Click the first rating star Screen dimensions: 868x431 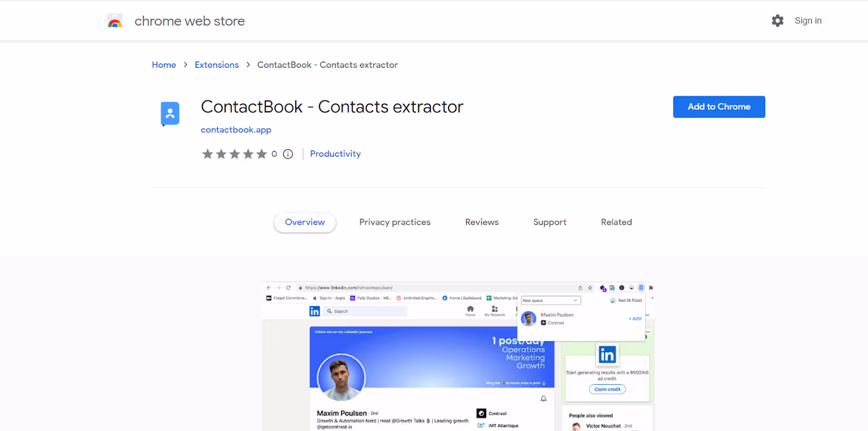[207, 154]
